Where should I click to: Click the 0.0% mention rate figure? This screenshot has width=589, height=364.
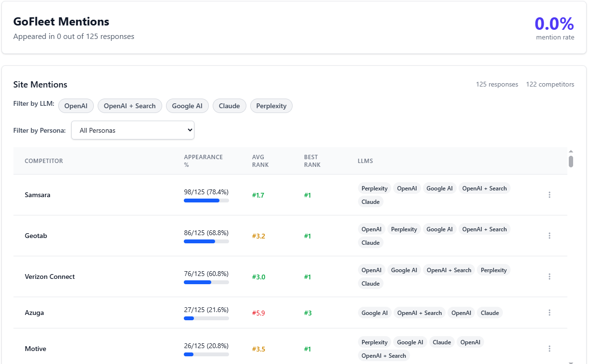554,24
